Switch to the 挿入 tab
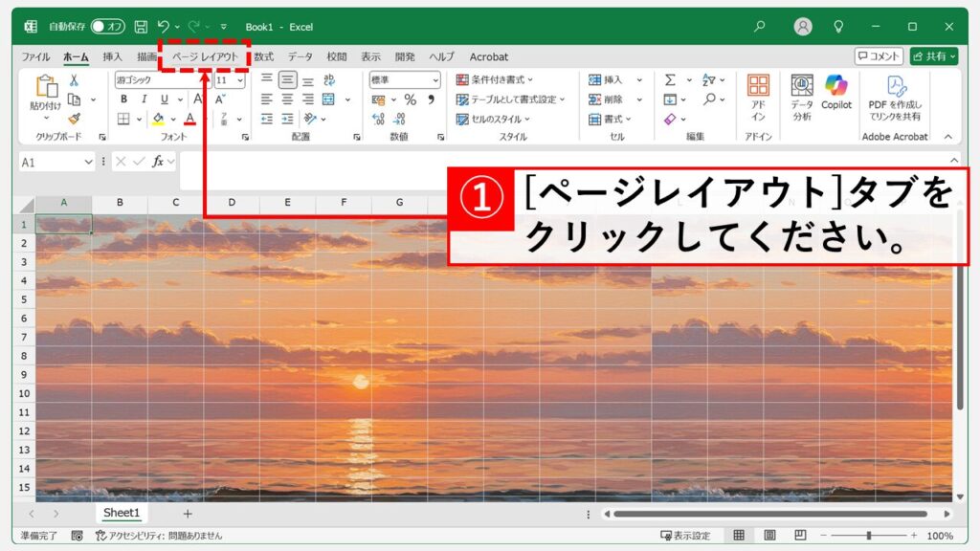This screenshot has height=551, width=980. [112, 56]
